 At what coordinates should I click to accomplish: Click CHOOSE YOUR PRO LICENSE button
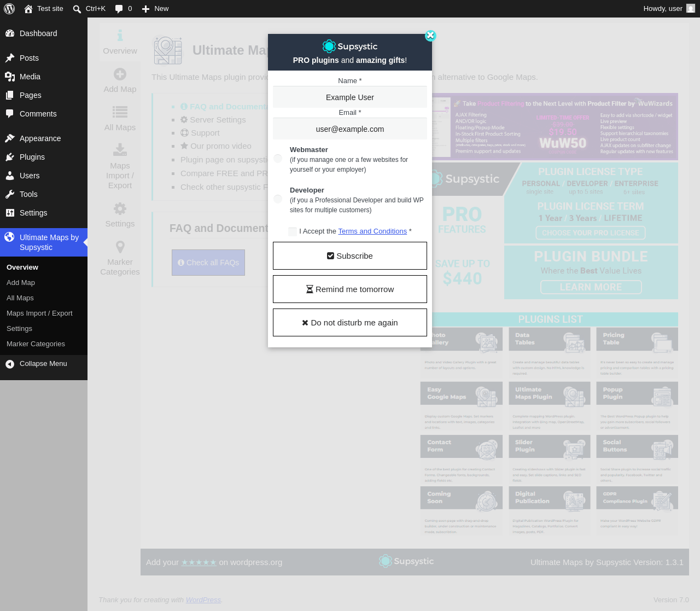click(591, 233)
